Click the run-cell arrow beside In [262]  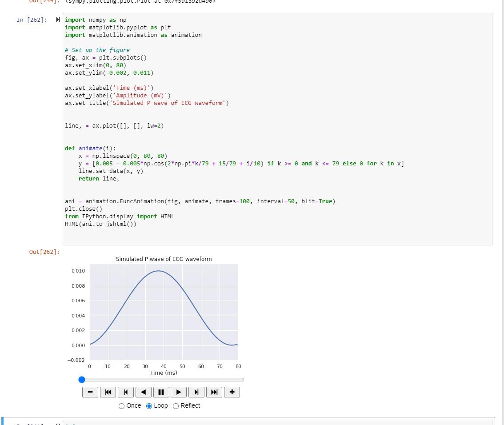pyautogui.click(x=58, y=20)
